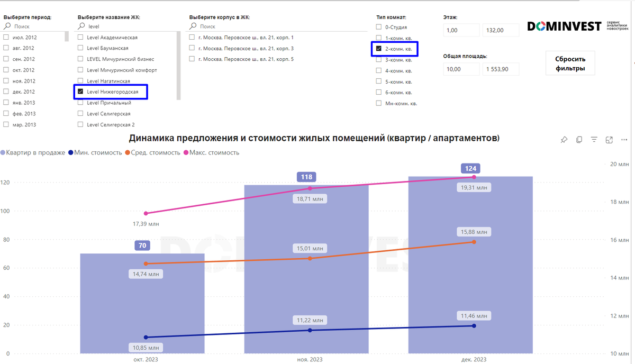This screenshot has width=635, height=364.
Task: Check the дек. 2012 period
Action: 6,92
